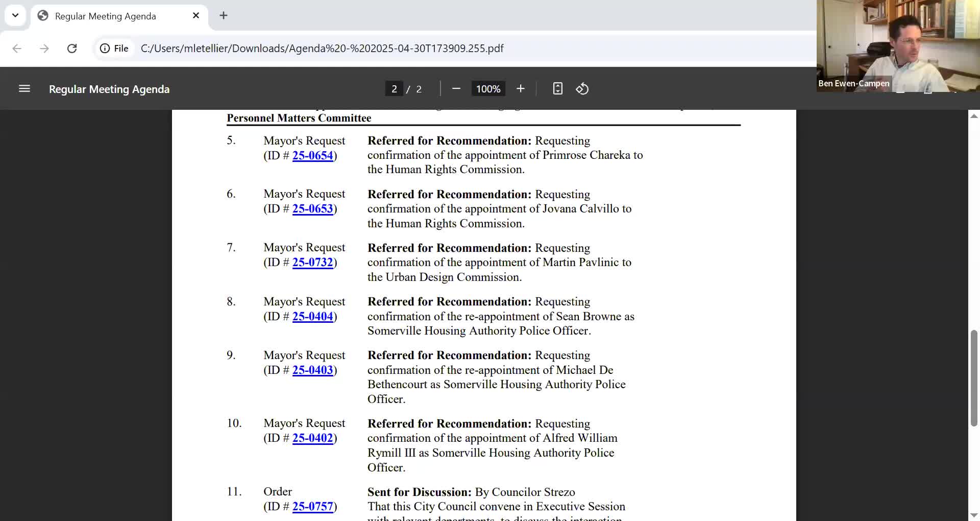Click the vertical scrollbar thumb
980x521 pixels.
(974, 378)
